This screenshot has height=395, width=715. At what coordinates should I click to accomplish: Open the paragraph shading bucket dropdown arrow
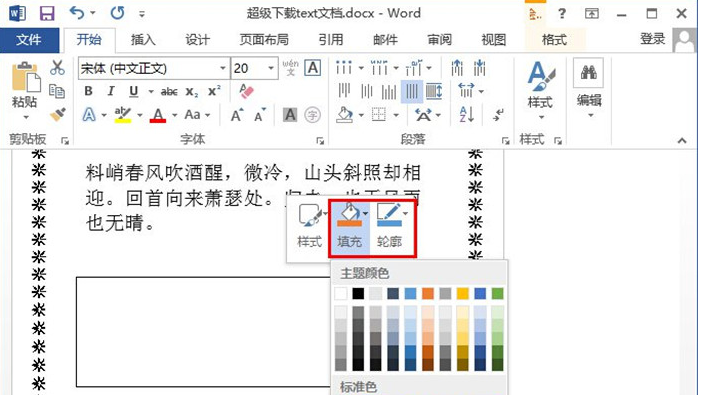pyautogui.click(x=361, y=115)
